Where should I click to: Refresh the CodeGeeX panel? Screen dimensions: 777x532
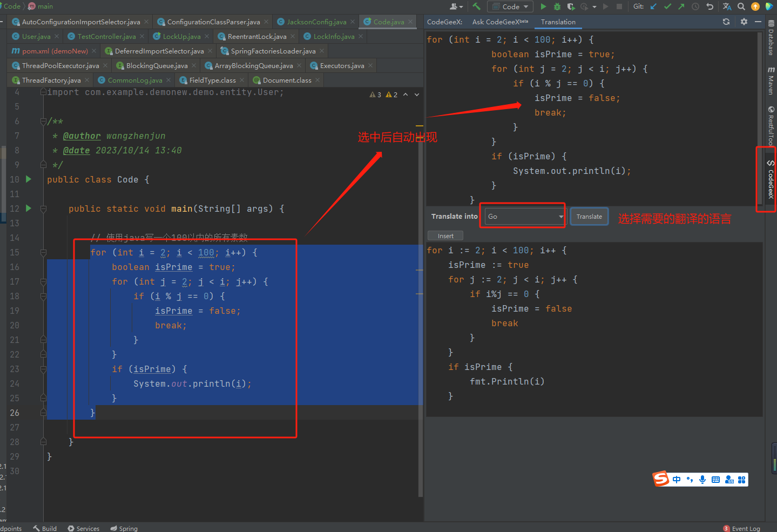(726, 22)
